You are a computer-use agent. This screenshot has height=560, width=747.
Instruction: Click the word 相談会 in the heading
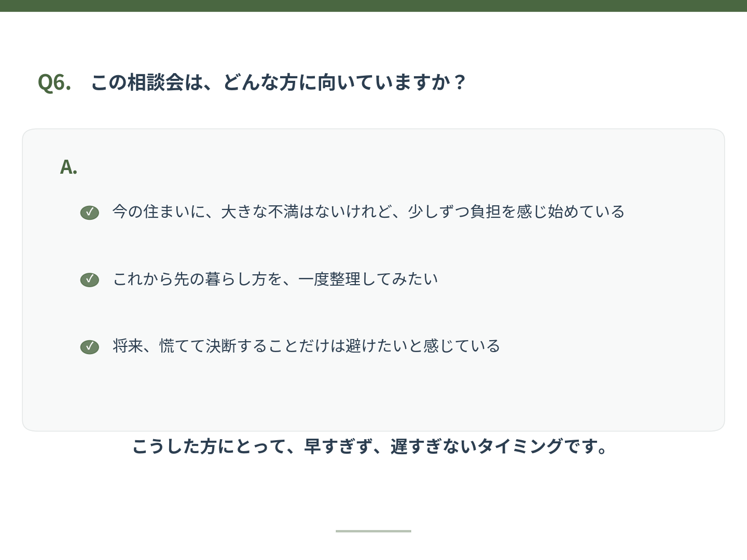click(x=156, y=82)
